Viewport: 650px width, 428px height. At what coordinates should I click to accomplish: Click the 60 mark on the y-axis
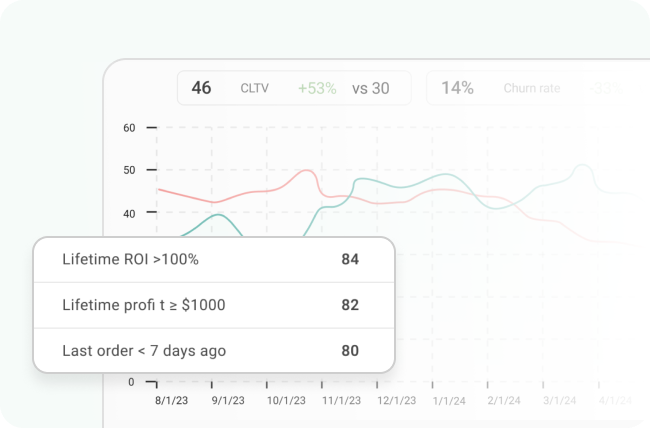point(129,128)
